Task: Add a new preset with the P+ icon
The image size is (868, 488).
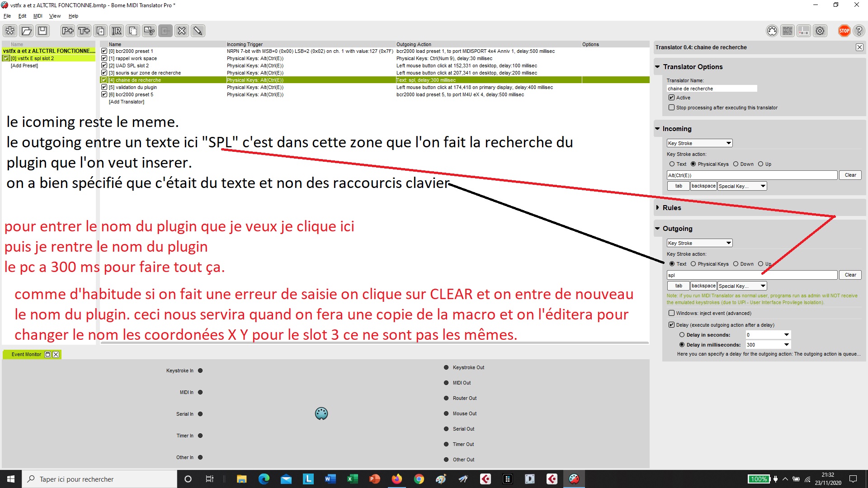Action: (68, 31)
